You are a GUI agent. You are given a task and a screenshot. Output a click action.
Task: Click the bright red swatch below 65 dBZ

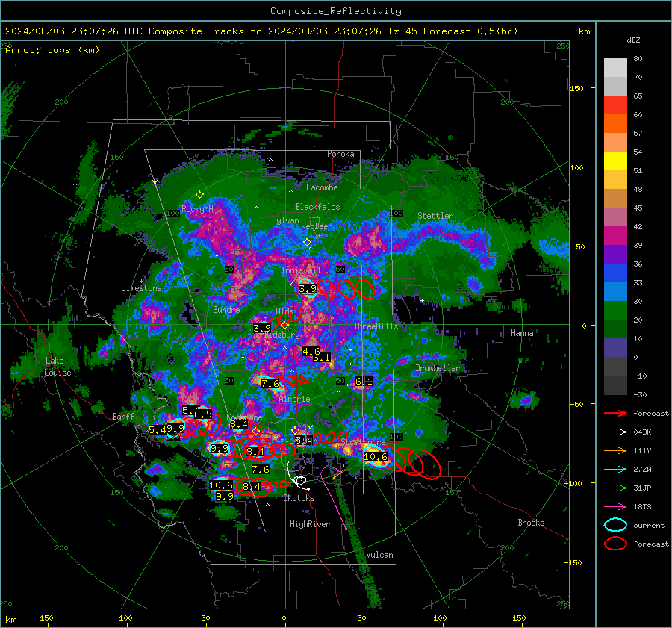click(x=615, y=105)
